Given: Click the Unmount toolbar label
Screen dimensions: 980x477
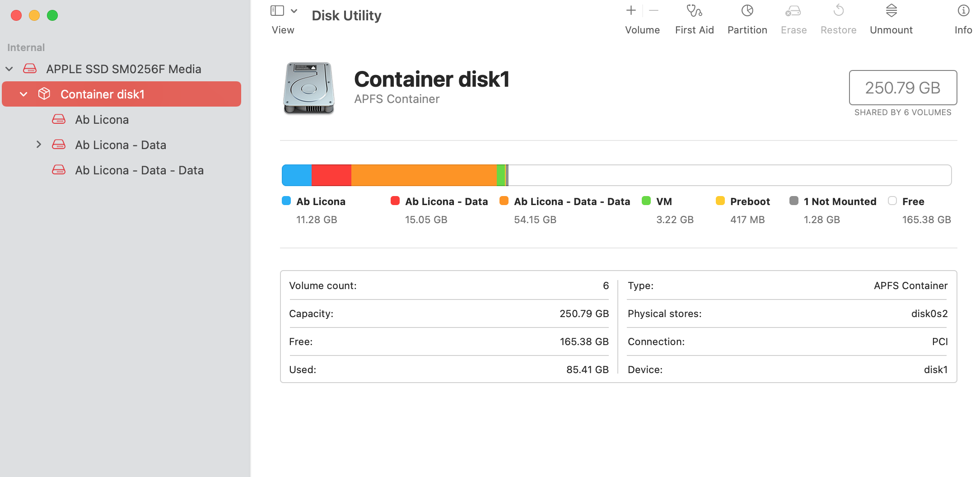Looking at the screenshot, I should tap(891, 30).
